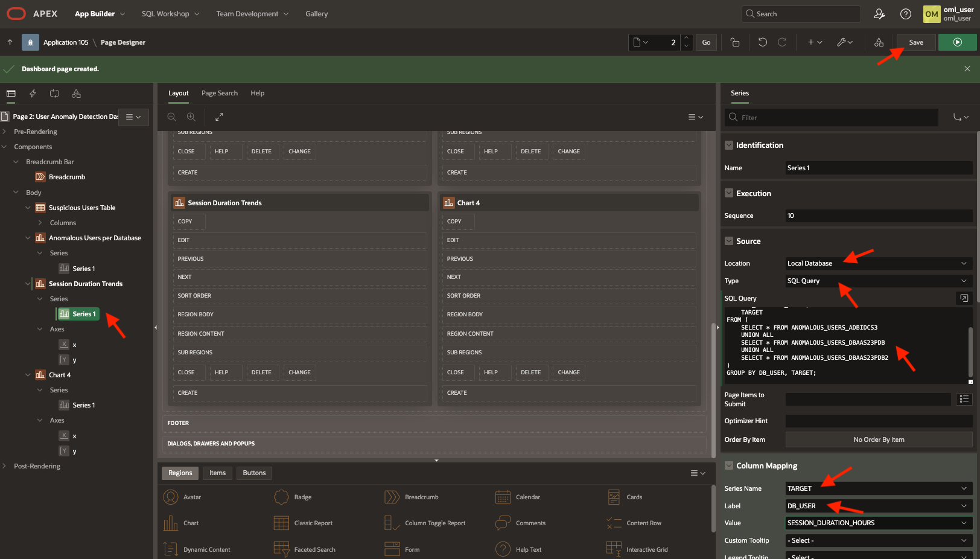Image resolution: width=980 pixels, height=559 pixels.
Task: Open Shared Components from the toolbar
Action: (x=879, y=42)
